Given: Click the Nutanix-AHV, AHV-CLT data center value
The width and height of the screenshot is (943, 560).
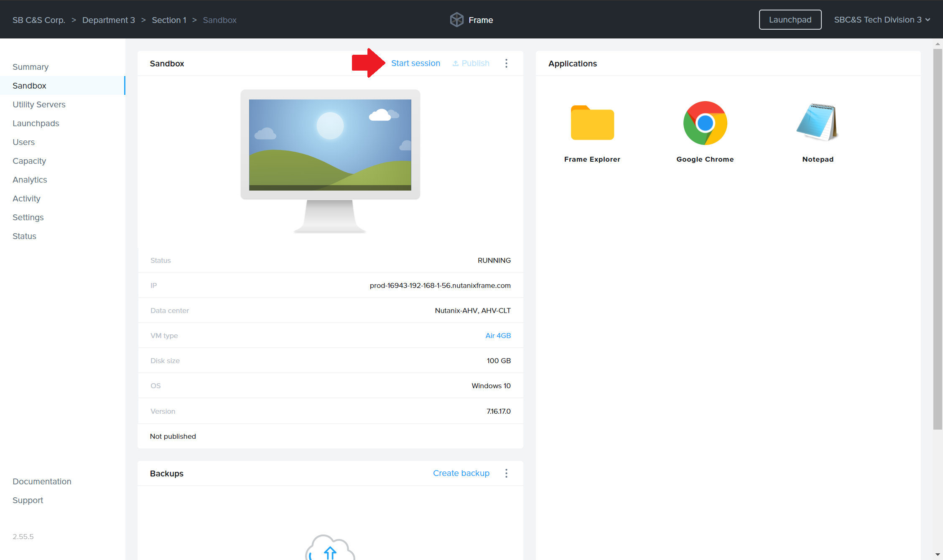Looking at the screenshot, I should point(473,311).
